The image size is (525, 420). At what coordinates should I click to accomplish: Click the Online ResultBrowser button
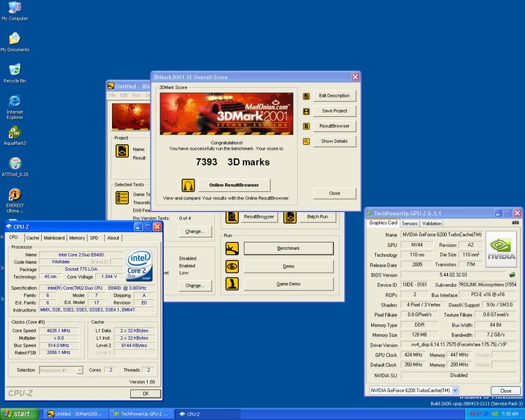(234, 185)
